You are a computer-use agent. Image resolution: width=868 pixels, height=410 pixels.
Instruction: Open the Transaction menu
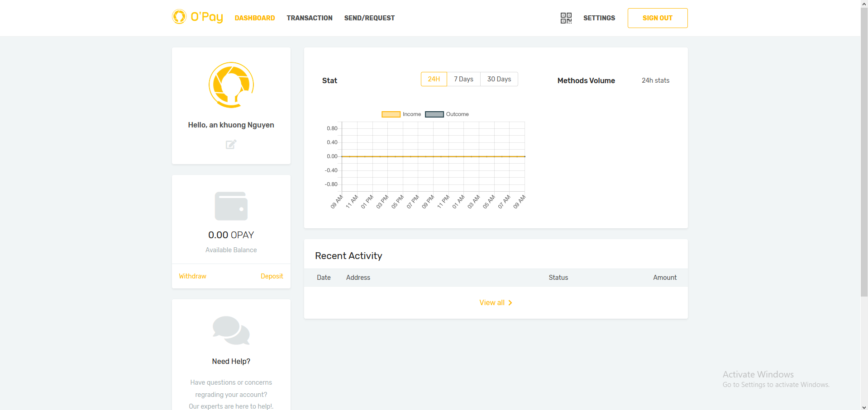click(x=310, y=18)
